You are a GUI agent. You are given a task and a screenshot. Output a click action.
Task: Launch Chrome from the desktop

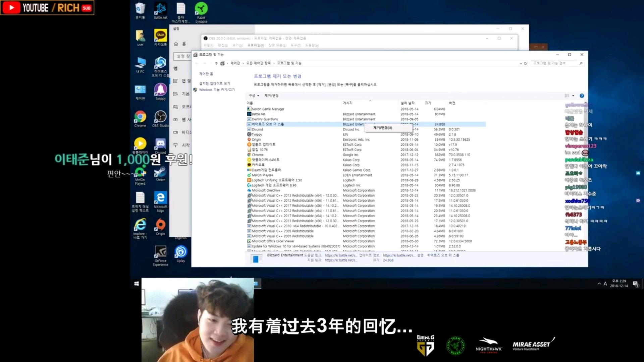(x=140, y=119)
